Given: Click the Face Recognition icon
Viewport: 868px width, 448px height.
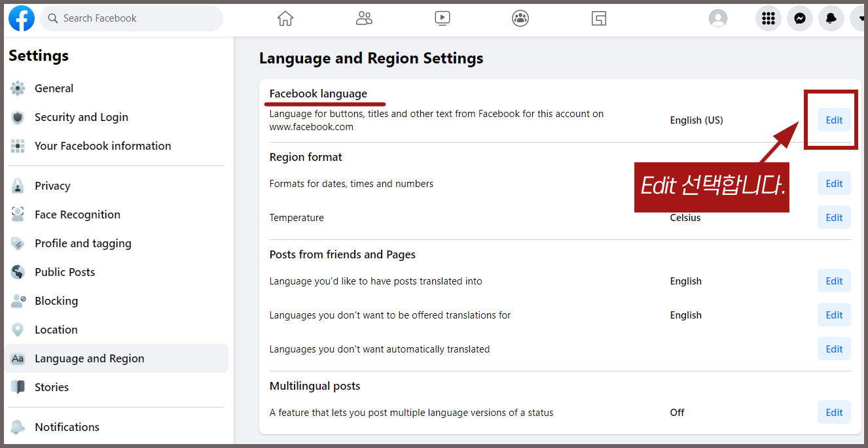Looking at the screenshot, I should [x=18, y=215].
